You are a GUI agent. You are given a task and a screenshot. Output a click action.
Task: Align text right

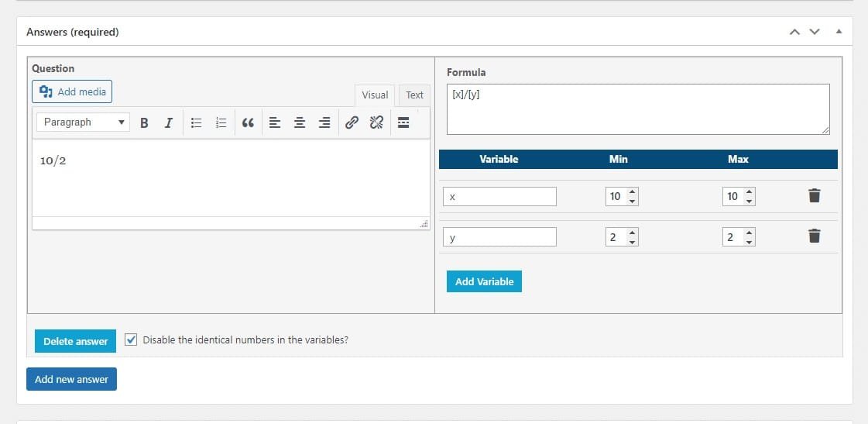[x=324, y=122]
